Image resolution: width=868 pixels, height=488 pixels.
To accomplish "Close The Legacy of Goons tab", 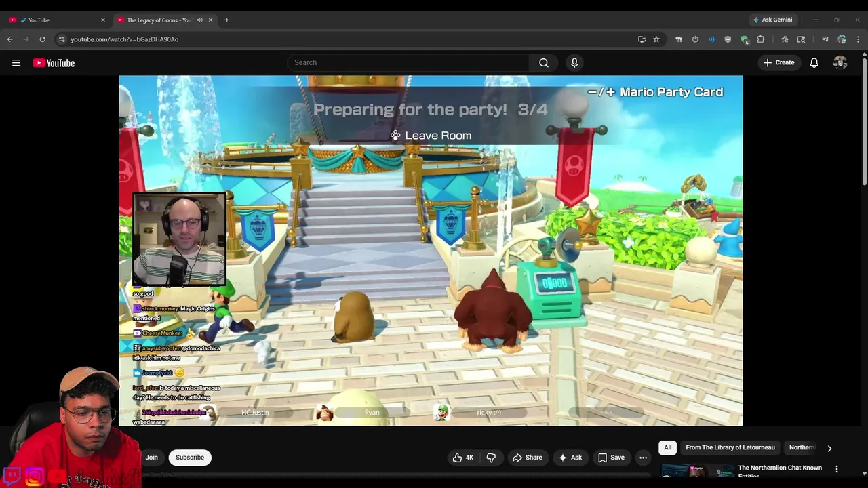I will [210, 20].
